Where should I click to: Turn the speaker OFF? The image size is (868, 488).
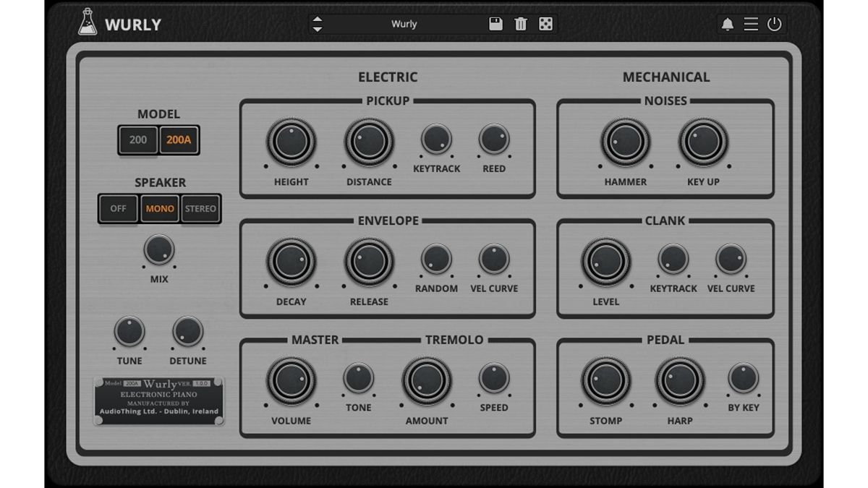point(118,208)
